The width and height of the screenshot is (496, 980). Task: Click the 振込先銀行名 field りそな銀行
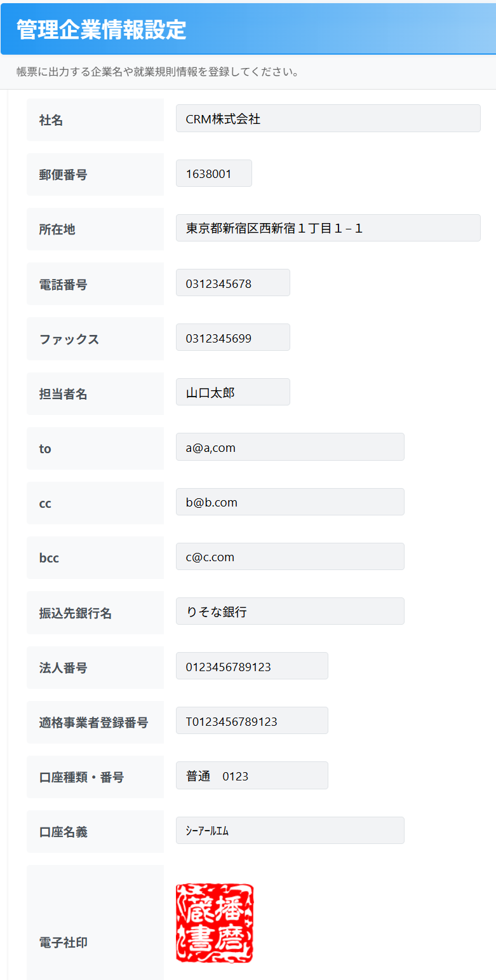click(290, 611)
